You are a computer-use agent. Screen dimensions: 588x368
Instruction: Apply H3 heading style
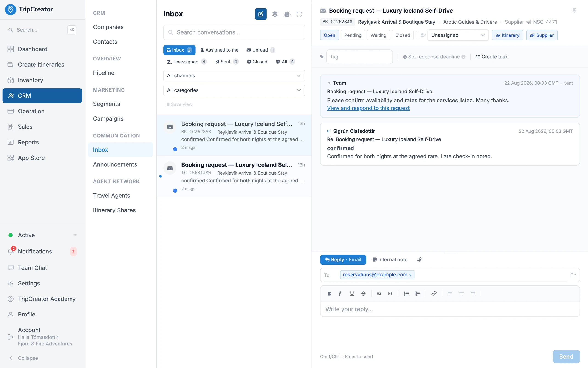click(x=390, y=293)
